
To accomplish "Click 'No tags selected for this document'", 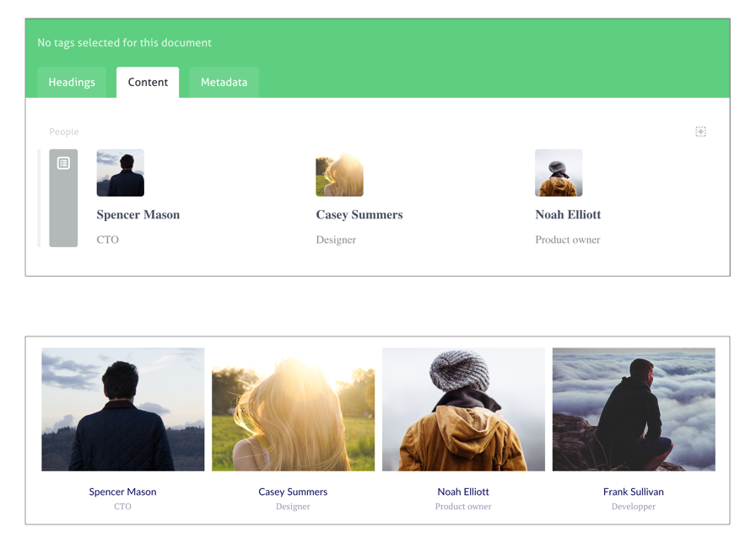I will (124, 42).
